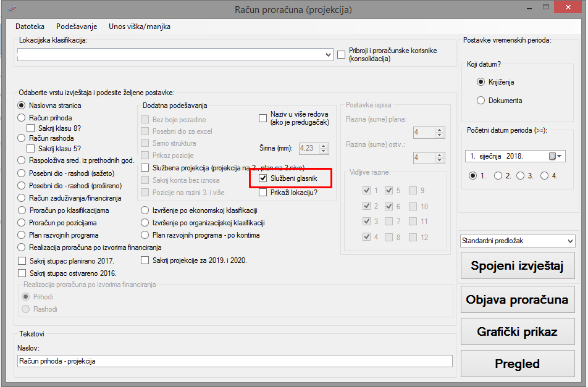
Task: Click the Naslov text input field
Action: [x=235, y=361]
